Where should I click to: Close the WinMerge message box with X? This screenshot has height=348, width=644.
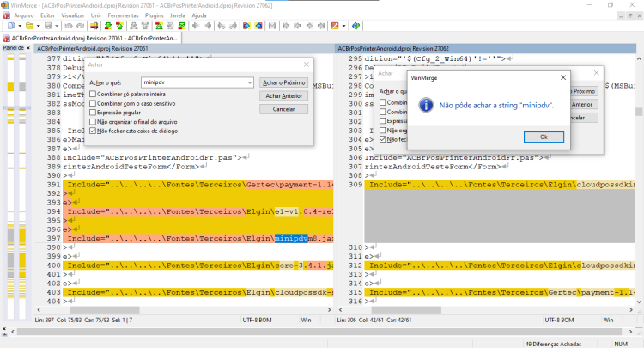coord(563,77)
